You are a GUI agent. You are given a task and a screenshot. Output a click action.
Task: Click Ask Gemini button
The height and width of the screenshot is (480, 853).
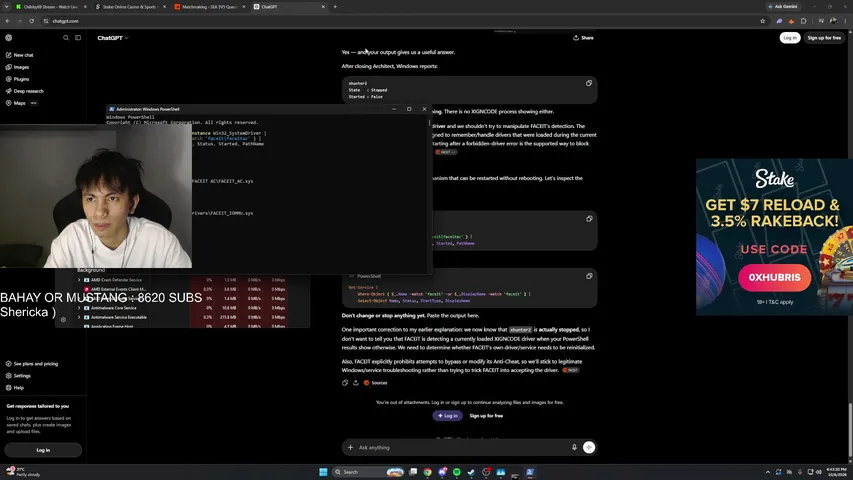783,7
